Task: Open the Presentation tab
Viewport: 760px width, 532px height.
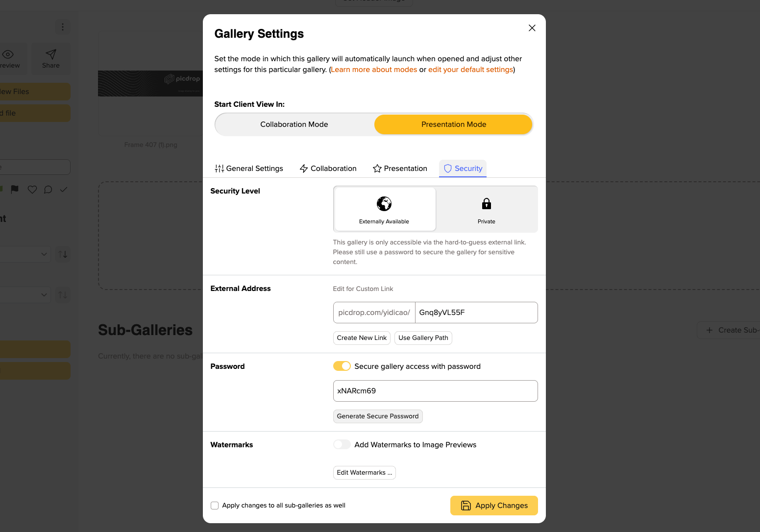Action: tap(400, 169)
